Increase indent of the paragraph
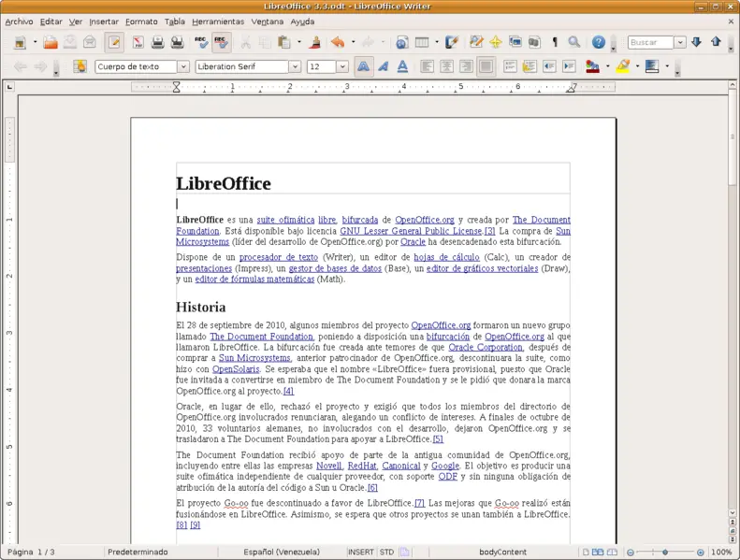This screenshot has height=560, width=740. (x=569, y=66)
